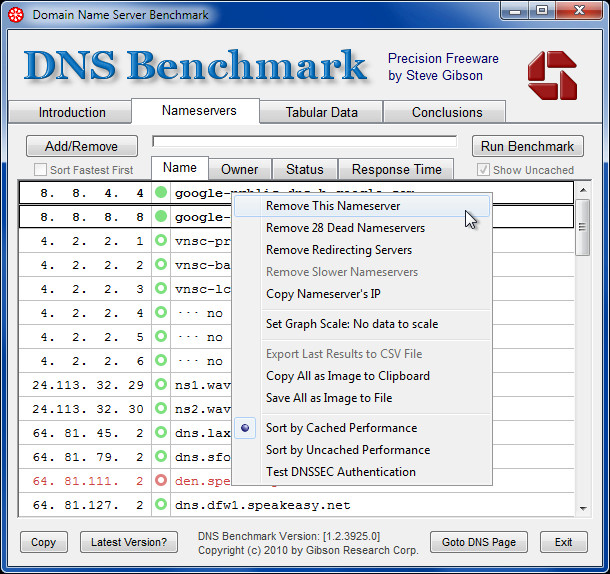This screenshot has height=574, width=610.
Task: Click status ring for 4.2.2.5
Action: [161, 337]
